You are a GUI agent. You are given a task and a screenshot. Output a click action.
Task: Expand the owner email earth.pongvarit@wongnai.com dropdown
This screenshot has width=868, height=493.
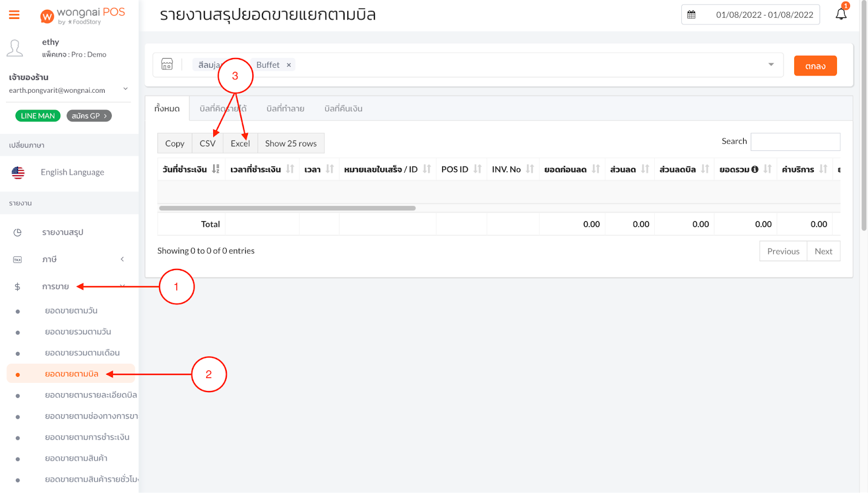(x=125, y=90)
